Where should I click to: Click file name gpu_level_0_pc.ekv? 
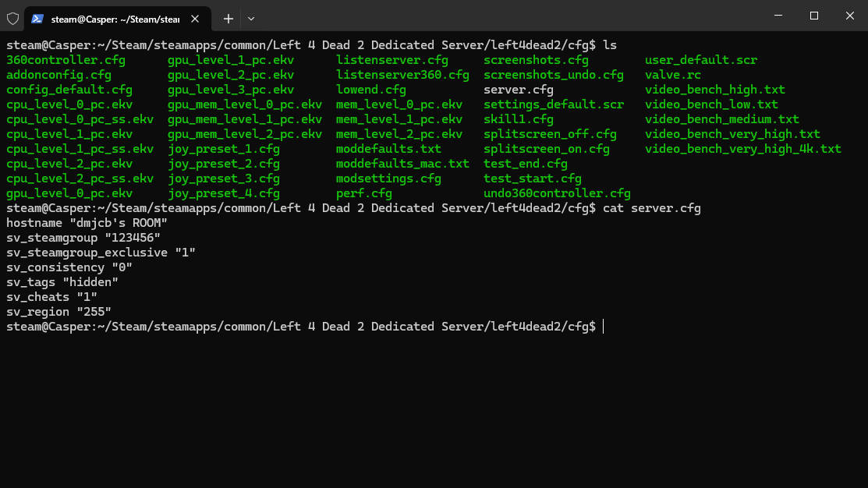[x=69, y=193]
